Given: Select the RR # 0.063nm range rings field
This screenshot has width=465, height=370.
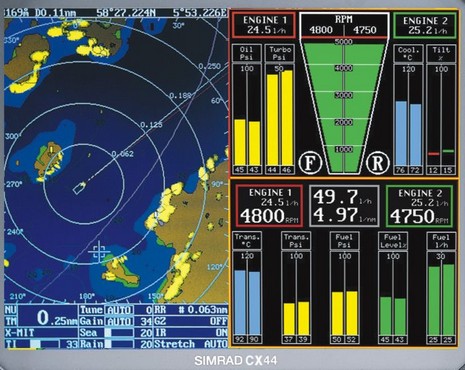Looking at the screenshot, I should click(x=191, y=310).
